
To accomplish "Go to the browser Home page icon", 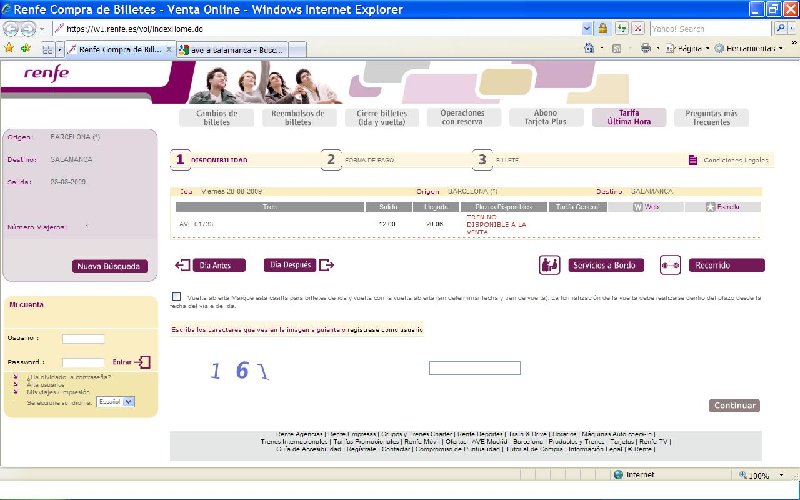I will [x=589, y=48].
